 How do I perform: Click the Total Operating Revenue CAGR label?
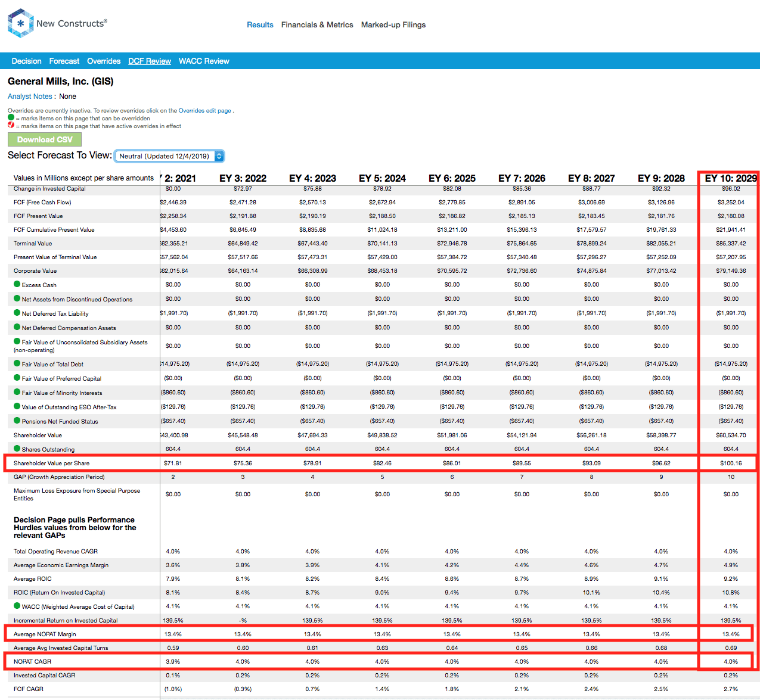pos(56,551)
